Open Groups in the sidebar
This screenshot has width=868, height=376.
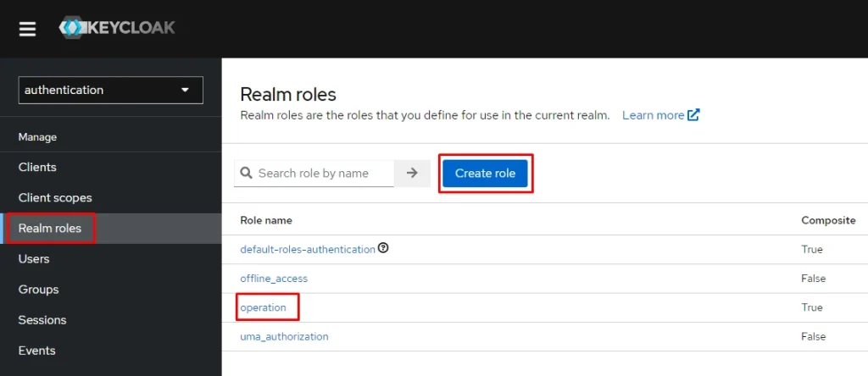pyautogui.click(x=38, y=289)
